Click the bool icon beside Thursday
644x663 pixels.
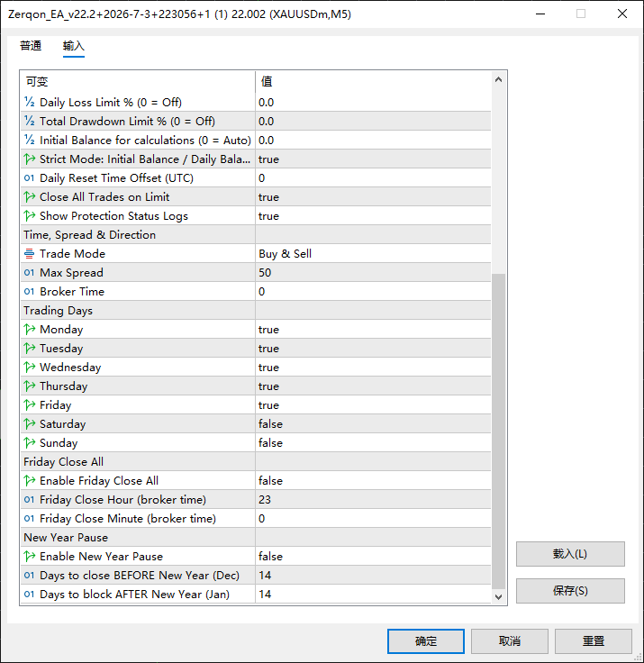coord(29,386)
